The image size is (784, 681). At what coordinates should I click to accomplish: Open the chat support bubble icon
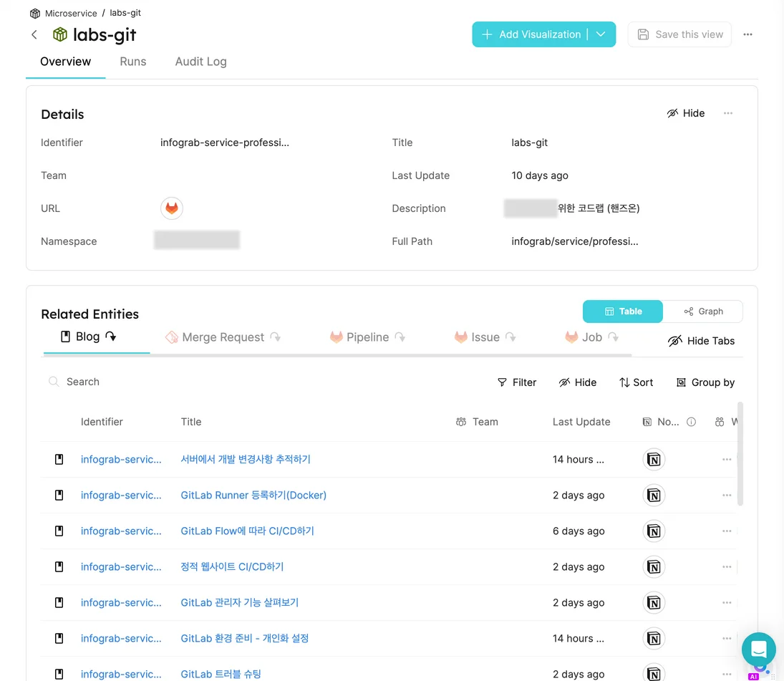pyautogui.click(x=758, y=649)
